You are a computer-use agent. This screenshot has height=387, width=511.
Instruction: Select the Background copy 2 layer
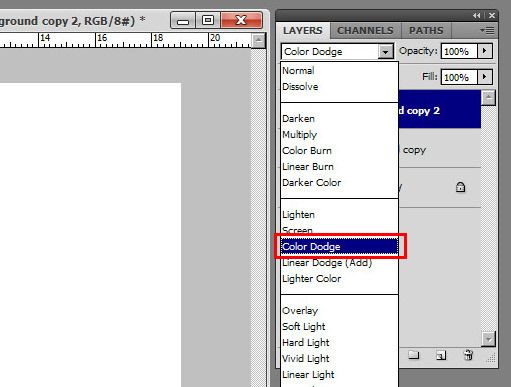pos(439,109)
